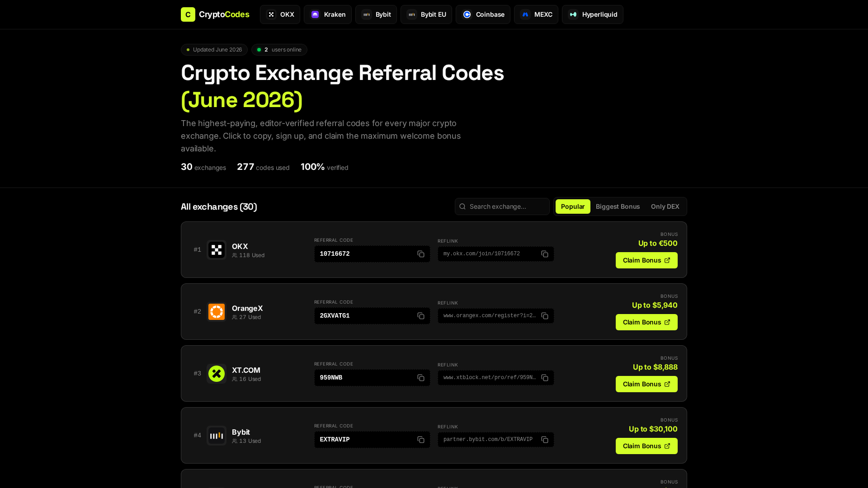
Task: Click the '27 Used' count under OrangeX
Action: pos(246,317)
